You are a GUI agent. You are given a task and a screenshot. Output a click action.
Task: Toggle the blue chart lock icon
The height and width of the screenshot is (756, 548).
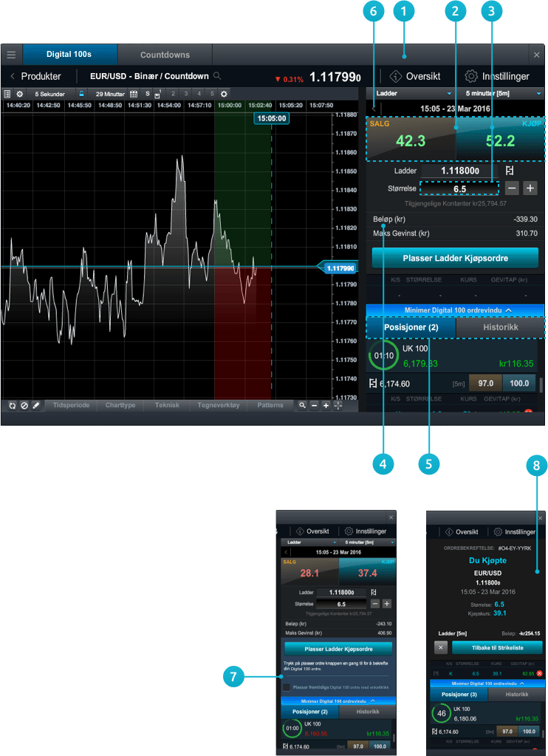81,94
